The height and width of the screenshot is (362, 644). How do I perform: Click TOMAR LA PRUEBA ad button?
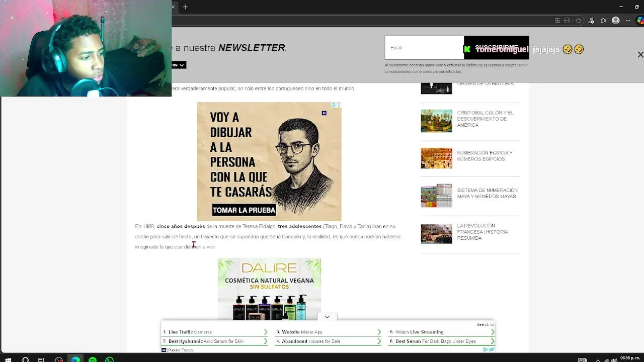pos(244,210)
